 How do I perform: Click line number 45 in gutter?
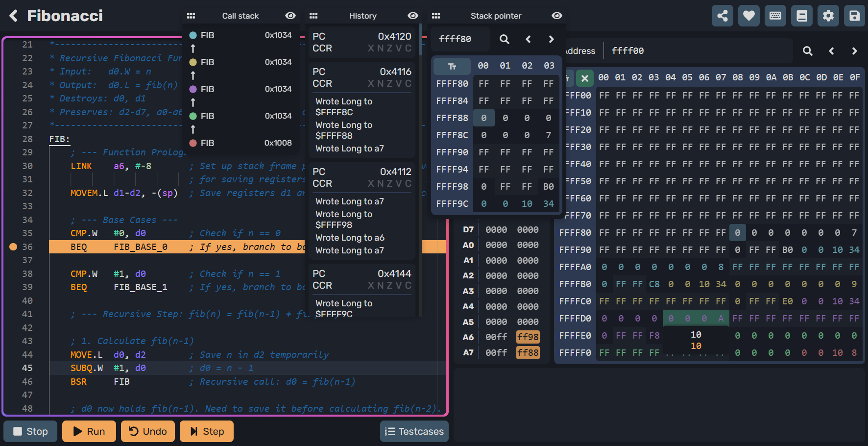pyautogui.click(x=27, y=368)
